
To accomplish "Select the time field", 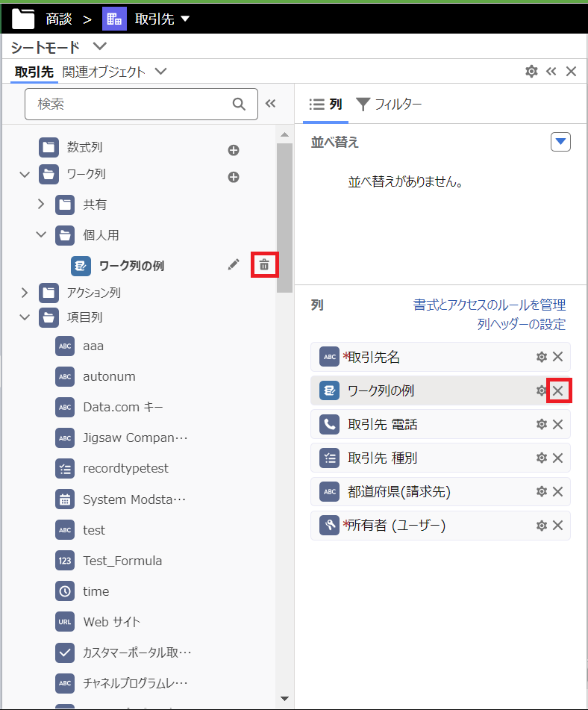I will pyautogui.click(x=96, y=591).
